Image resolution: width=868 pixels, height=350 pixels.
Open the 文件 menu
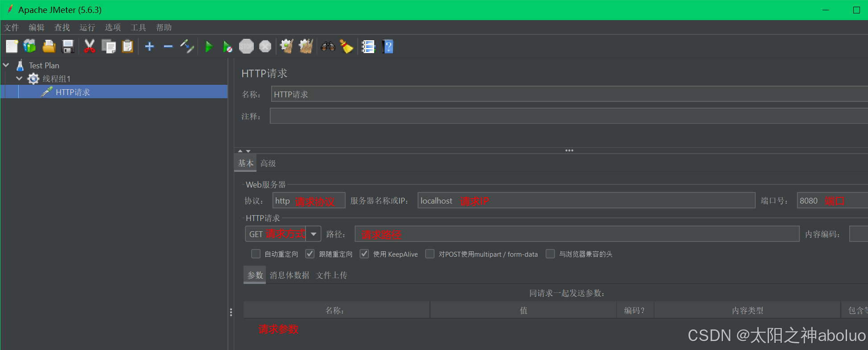tap(12, 27)
